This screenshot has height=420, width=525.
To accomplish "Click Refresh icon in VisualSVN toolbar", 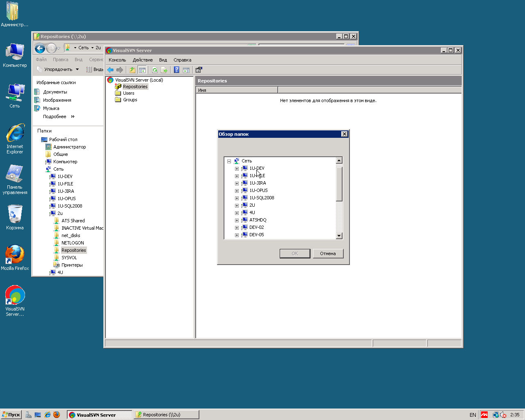I will point(155,70).
